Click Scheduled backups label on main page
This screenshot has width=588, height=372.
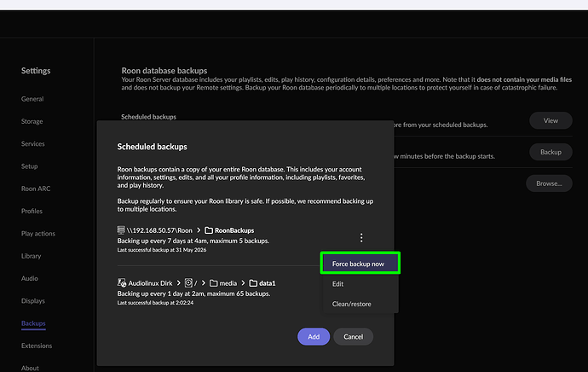tap(148, 117)
